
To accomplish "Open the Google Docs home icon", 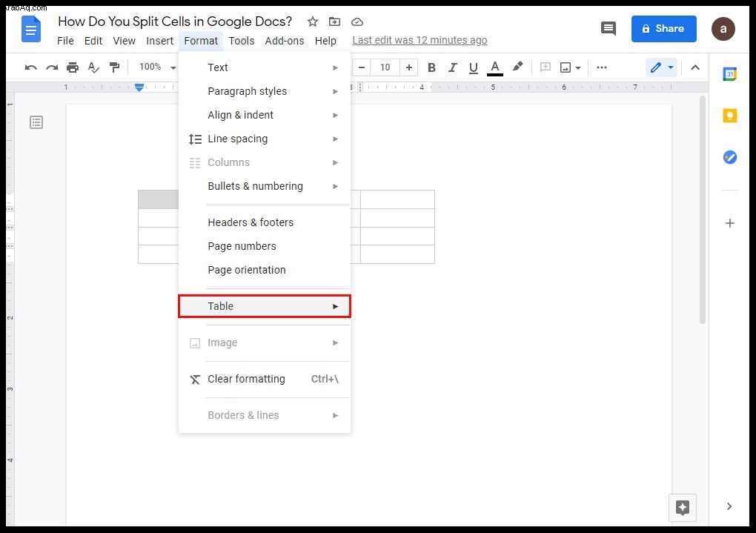I will pos(31,29).
